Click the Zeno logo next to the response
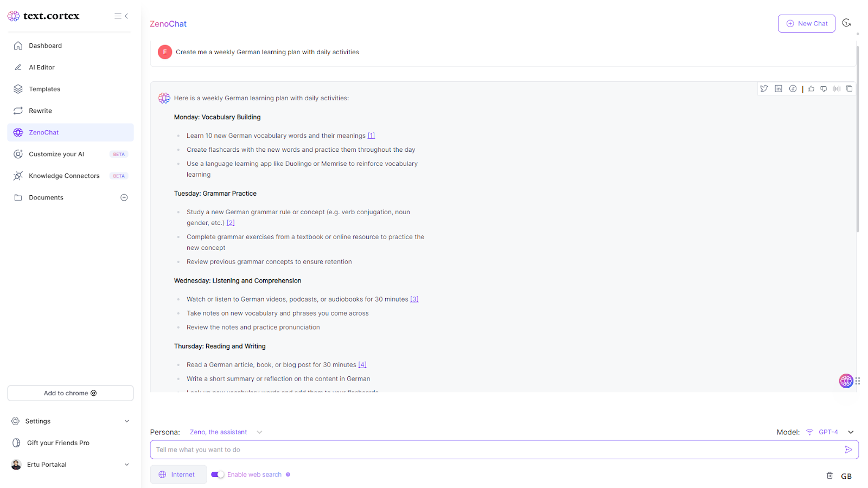 click(x=164, y=98)
